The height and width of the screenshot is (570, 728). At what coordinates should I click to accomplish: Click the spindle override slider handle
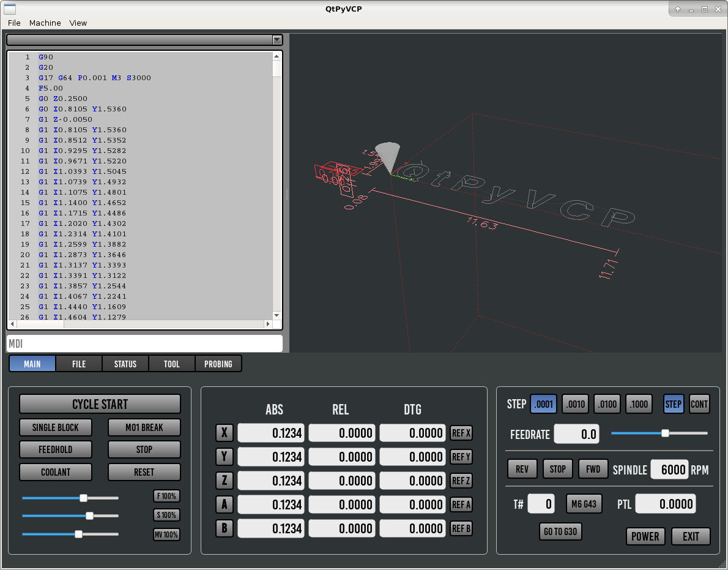pyautogui.click(x=89, y=516)
